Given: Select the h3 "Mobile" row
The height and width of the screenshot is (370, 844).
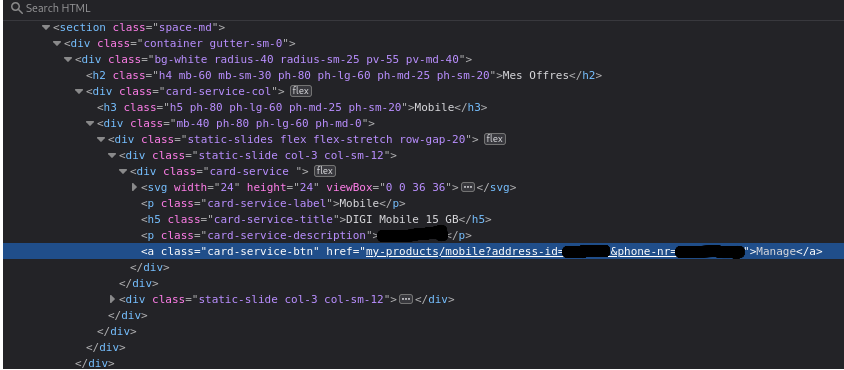Looking at the screenshot, I should click(x=424, y=107).
